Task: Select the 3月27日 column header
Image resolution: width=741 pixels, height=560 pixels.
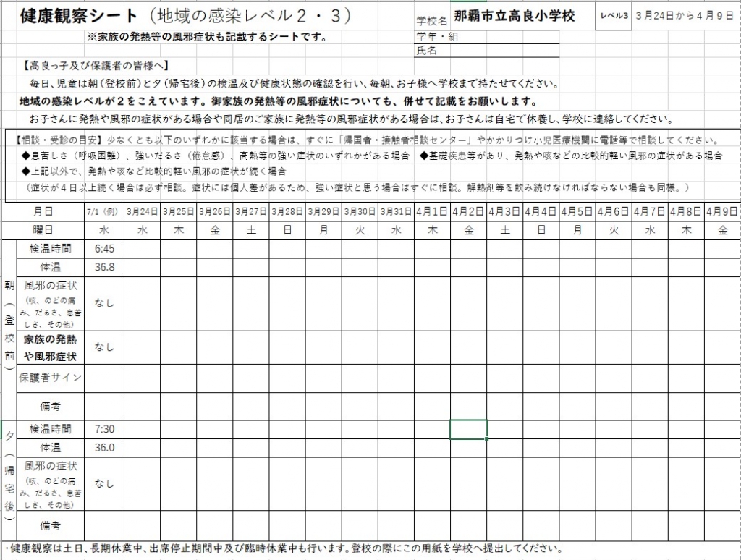Action: click(251, 212)
